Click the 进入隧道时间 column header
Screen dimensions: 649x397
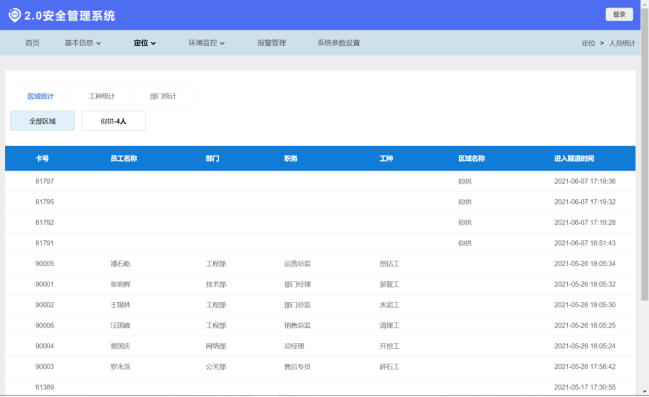click(574, 159)
